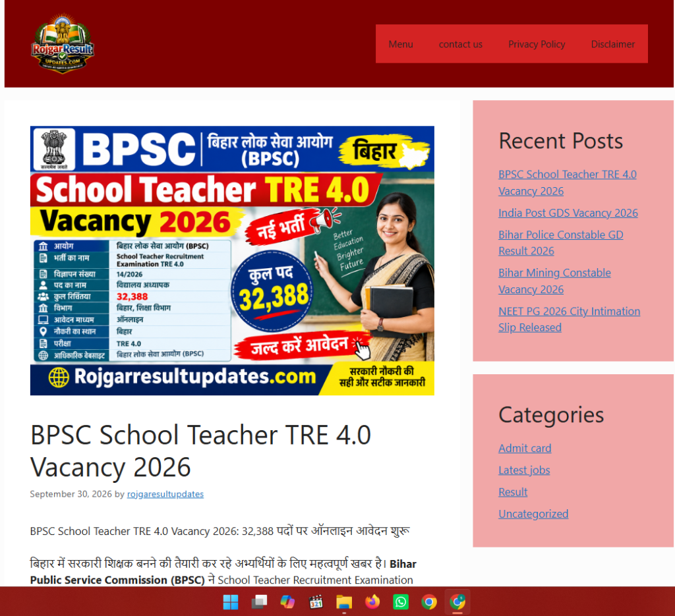Go to the contact us page
Screen dimensions: 675x616
(461, 44)
